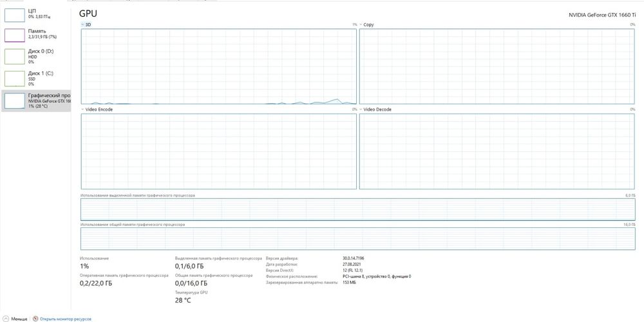Click the Copy engine graph area
The height and width of the screenshot is (322, 644).
(497, 66)
